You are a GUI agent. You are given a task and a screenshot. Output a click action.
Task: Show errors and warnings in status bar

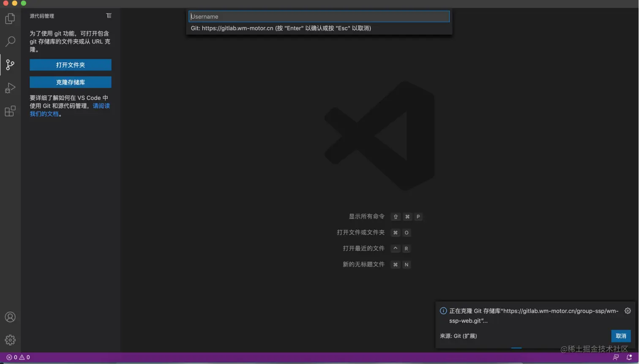coord(18,357)
